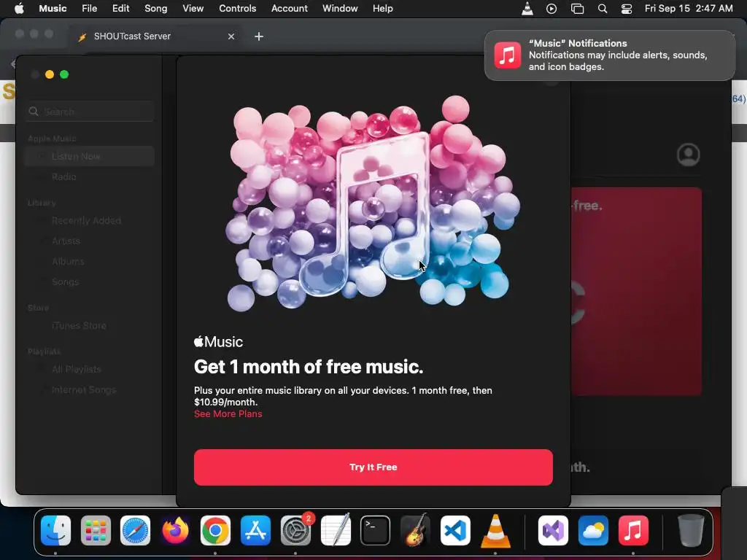Open Control Center from the menu bar
Image resolution: width=747 pixels, height=560 pixels.
(x=627, y=9)
